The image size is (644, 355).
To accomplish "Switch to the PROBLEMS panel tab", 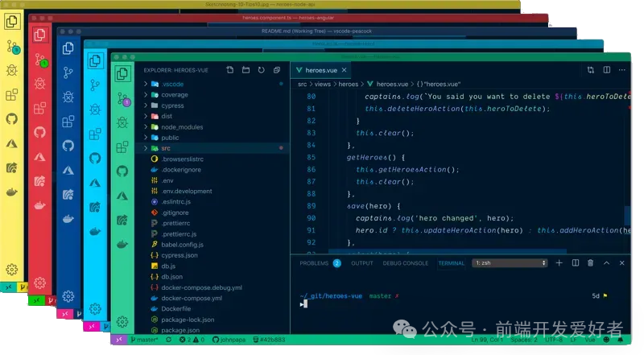I will coord(314,263).
